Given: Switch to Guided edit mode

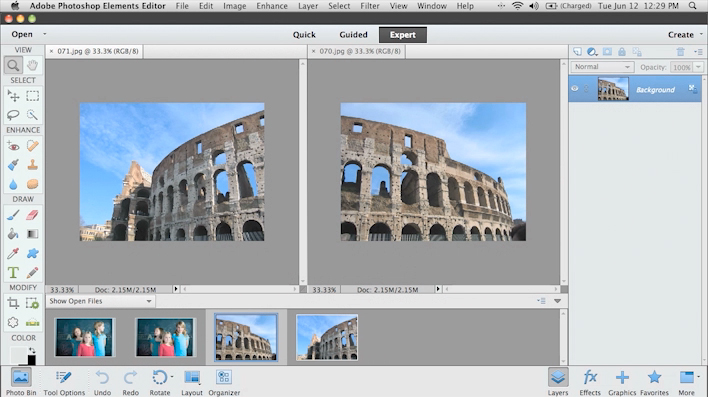Looking at the screenshot, I should 353,35.
